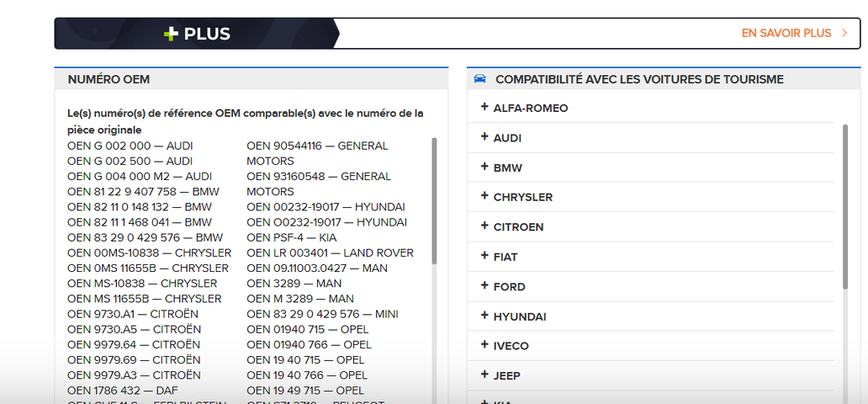
Task: Select text OEN 0MS 11655B — CHRYSLER
Action: click(x=148, y=268)
